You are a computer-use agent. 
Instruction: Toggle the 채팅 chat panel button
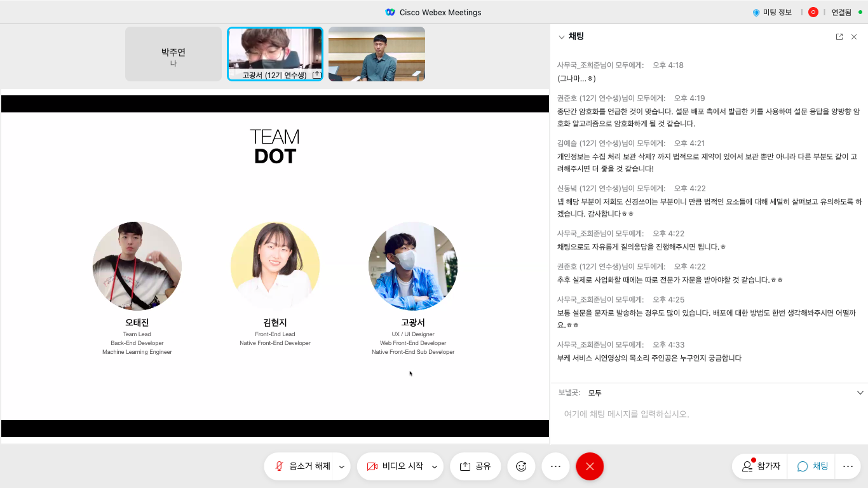(813, 466)
